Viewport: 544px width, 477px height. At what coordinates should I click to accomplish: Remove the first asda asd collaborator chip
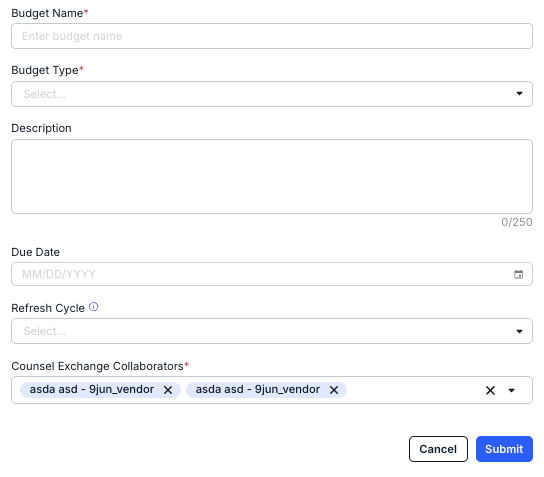(168, 390)
